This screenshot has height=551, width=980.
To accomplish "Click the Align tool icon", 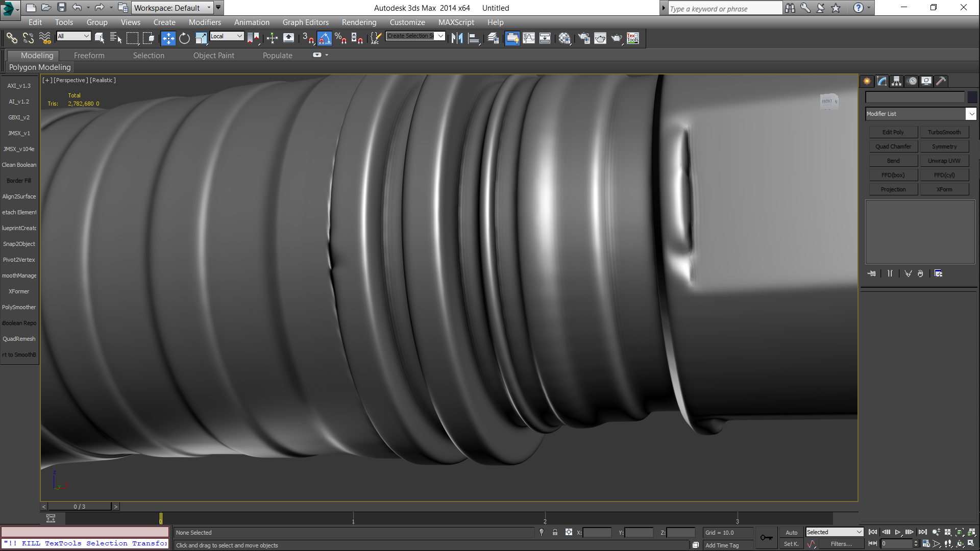I will [474, 38].
